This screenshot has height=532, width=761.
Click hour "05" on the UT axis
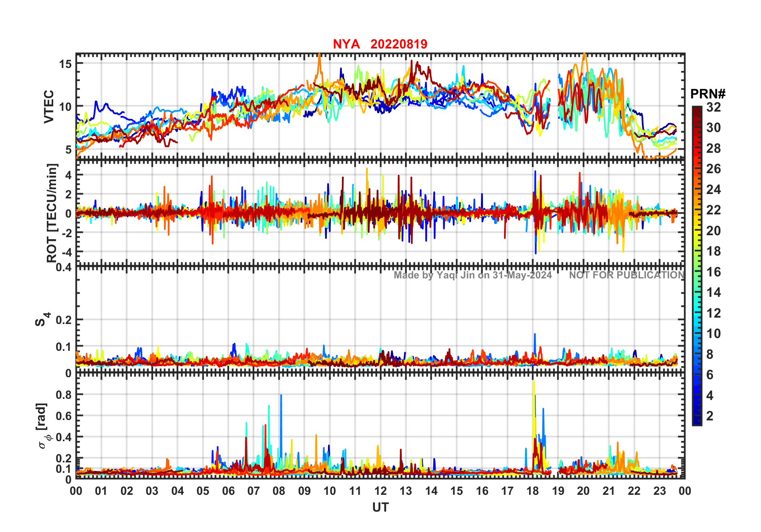(203, 491)
